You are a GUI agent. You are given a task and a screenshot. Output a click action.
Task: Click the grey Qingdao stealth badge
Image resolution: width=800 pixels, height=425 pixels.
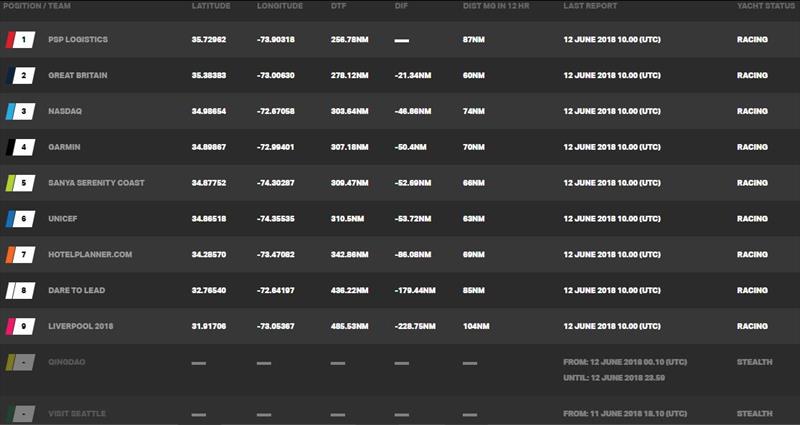point(20,362)
